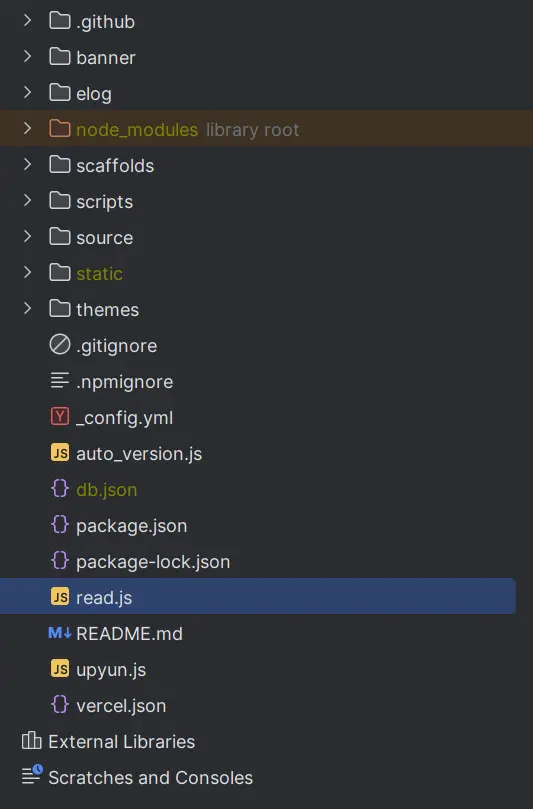Image resolution: width=533 pixels, height=809 pixels.
Task: Select the upyun.js file
Action: (x=111, y=670)
